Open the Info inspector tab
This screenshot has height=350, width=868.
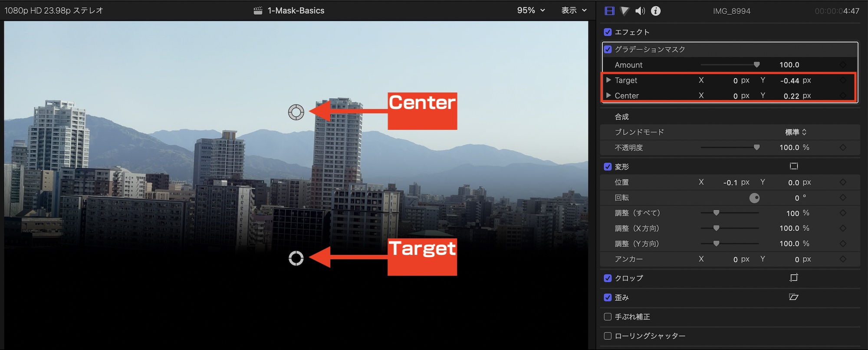(656, 11)
